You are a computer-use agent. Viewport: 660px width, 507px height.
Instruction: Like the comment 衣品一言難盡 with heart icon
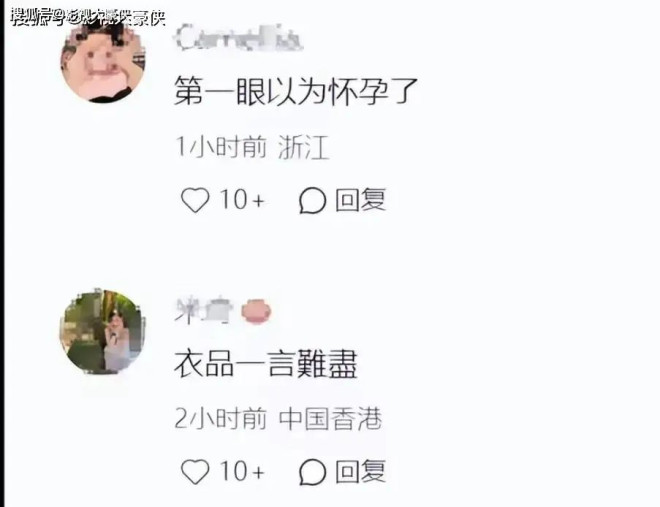(x=195, y=471)
